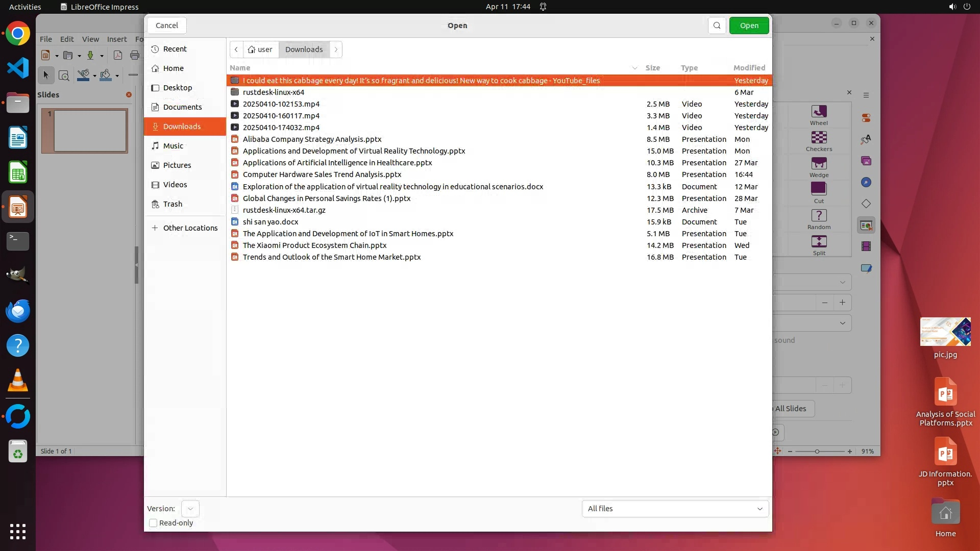The image size is (980, 551).
Task: Click the Downloads breadcrumb path button
Action: click(304, 49)
